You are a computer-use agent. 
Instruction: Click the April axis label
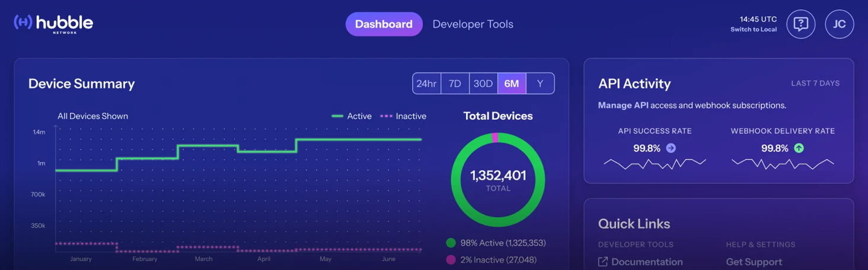pyautogui.click(x=264, y=259)
